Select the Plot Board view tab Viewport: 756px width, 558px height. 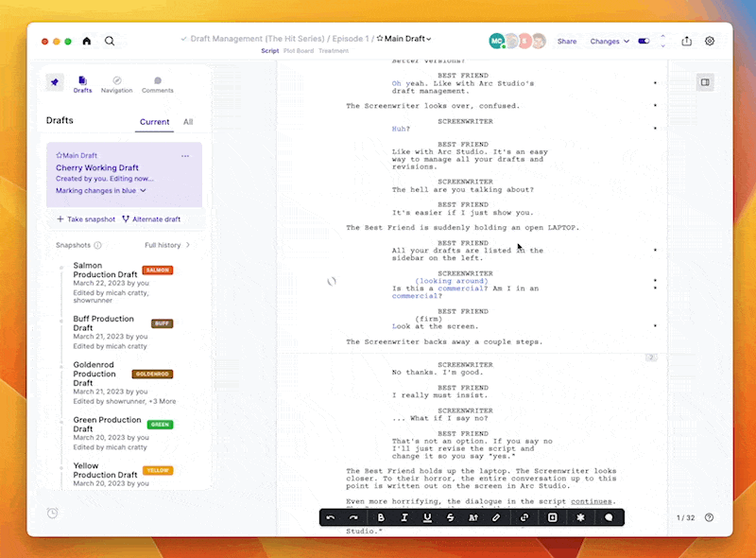(x=299, y=51)
